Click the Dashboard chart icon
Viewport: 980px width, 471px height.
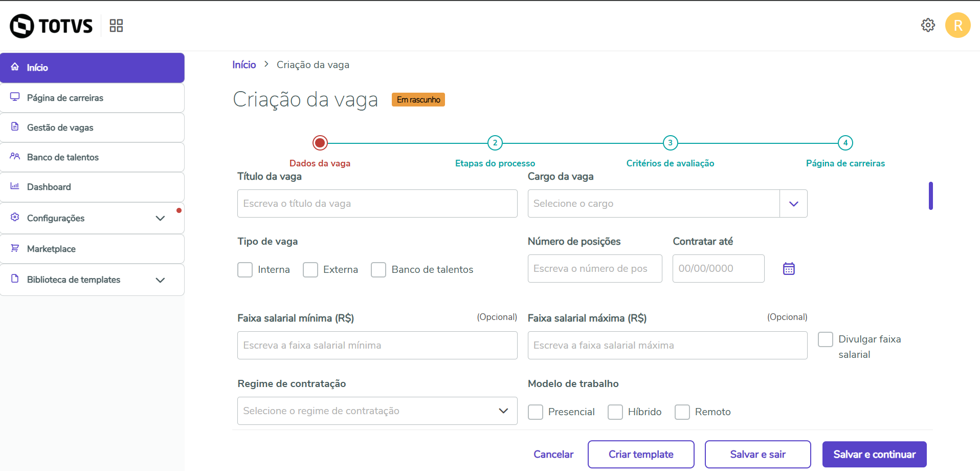(x=15, y=186)
